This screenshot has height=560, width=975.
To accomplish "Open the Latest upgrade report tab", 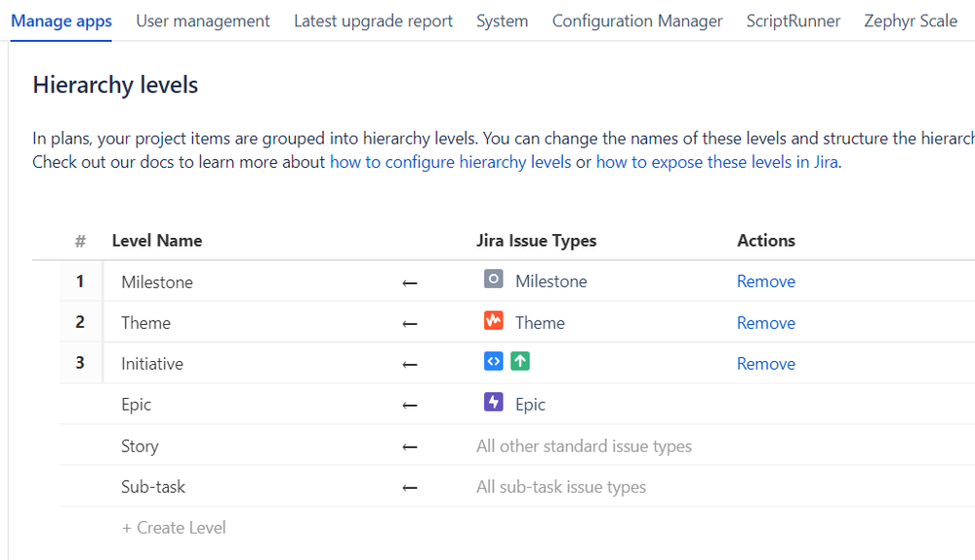I will (373, 20).
